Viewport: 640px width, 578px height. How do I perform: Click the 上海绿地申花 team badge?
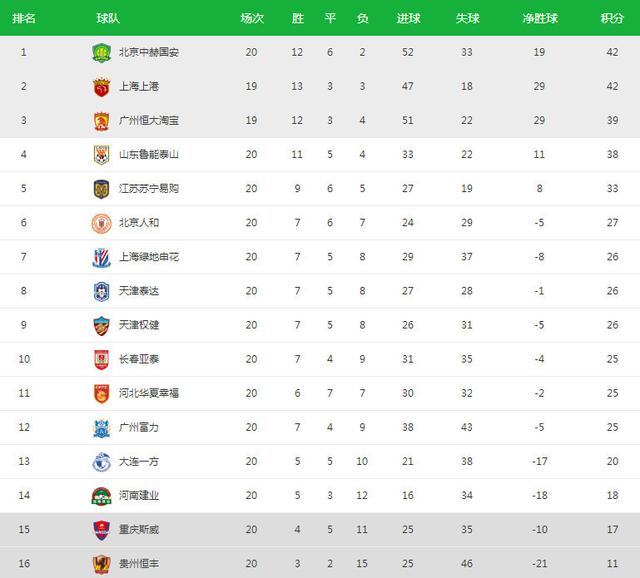[101, 258]
